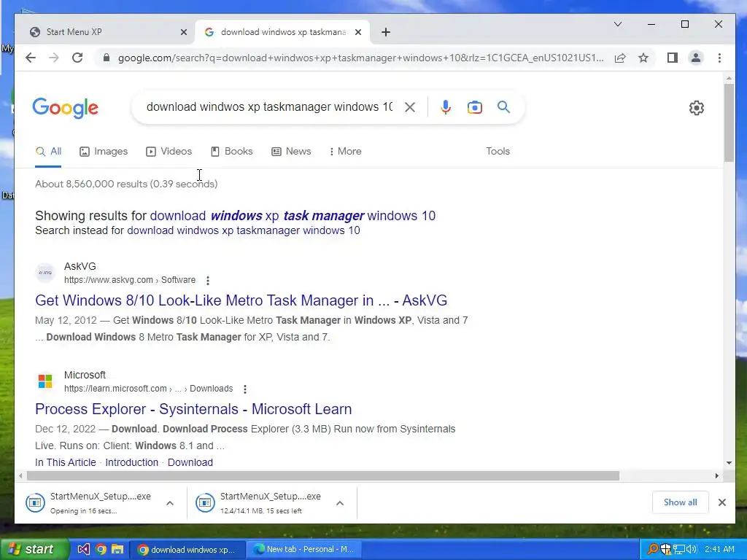The height and width of the screenshot is (560, 747).
Task: Launch Chrome from the quick launch bar
Action: point(101,550)
